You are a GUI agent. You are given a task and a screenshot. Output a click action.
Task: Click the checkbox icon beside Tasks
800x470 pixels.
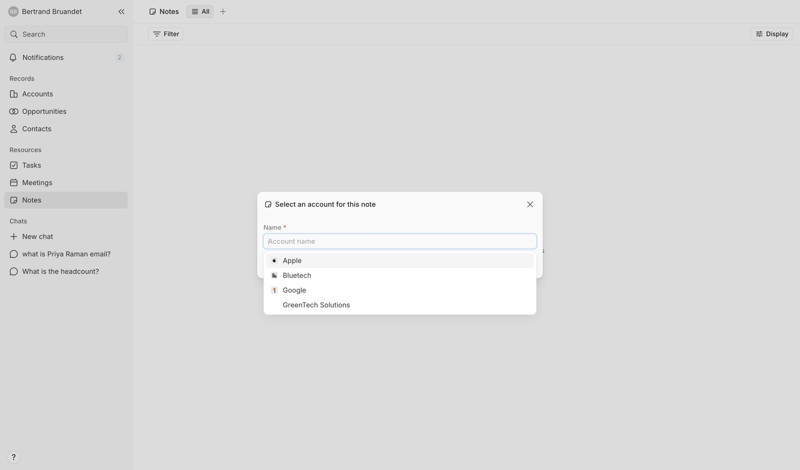(x=14, y=165)
